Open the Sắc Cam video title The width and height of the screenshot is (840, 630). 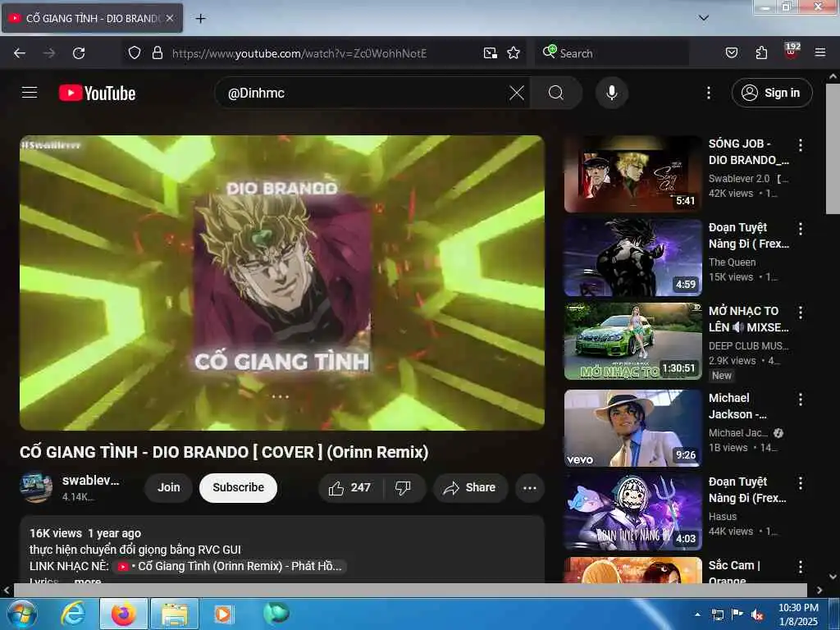[x=734, y=572]
